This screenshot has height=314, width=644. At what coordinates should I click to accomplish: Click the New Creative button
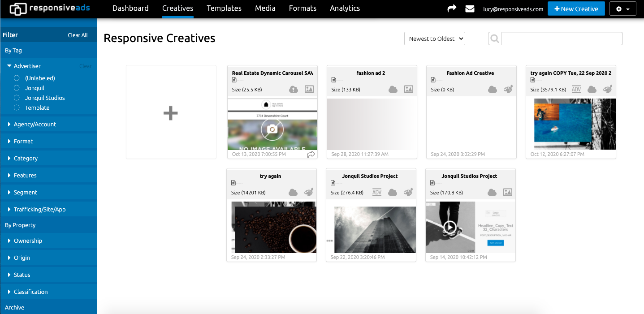tap(576, 9)
